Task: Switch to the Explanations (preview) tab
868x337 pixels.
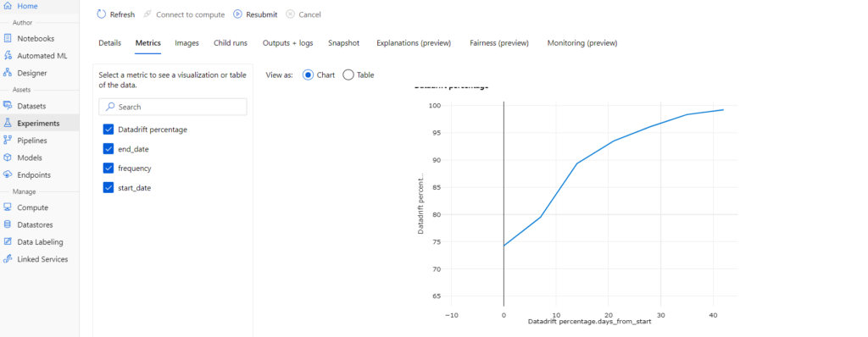Action: (x=414, y=42)
